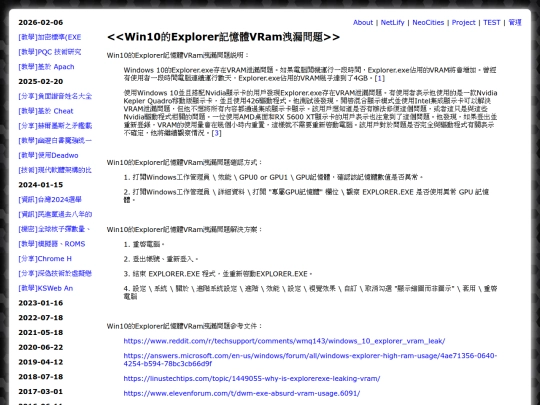Click heading 'Win10的Explorer記憶體VRam洩漏問題參考文件:'

185,326
